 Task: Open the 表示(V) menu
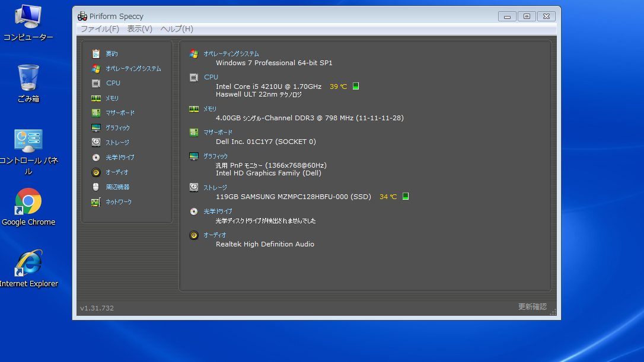pyautogui.click(x=139, y=28)
